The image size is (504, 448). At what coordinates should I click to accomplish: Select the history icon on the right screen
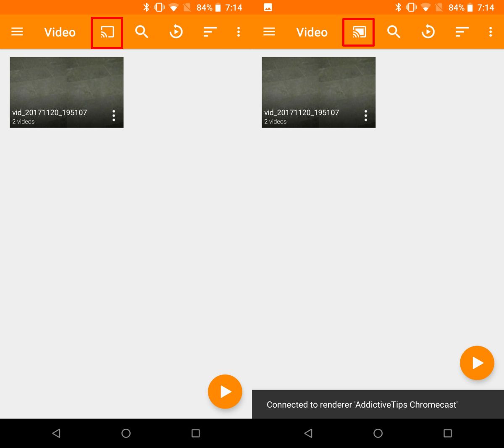(428, 31)
